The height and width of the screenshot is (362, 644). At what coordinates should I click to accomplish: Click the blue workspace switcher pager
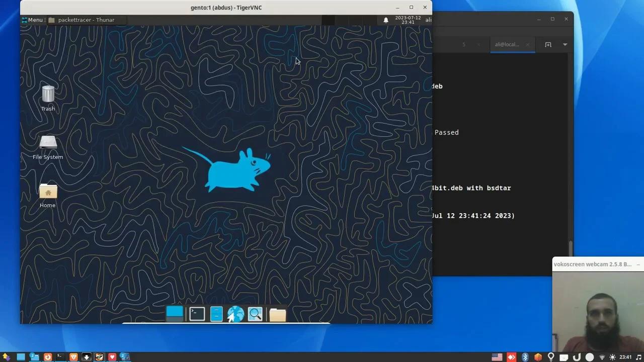coord(175,313)
